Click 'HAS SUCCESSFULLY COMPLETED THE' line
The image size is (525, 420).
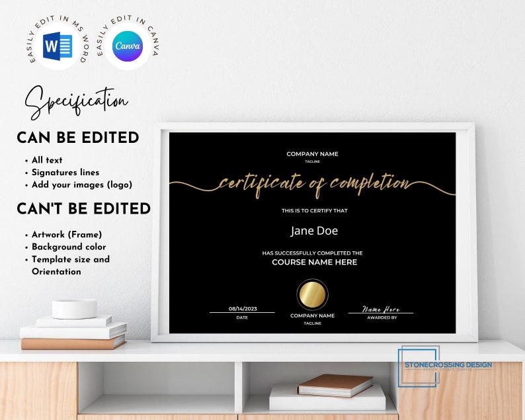312,253
